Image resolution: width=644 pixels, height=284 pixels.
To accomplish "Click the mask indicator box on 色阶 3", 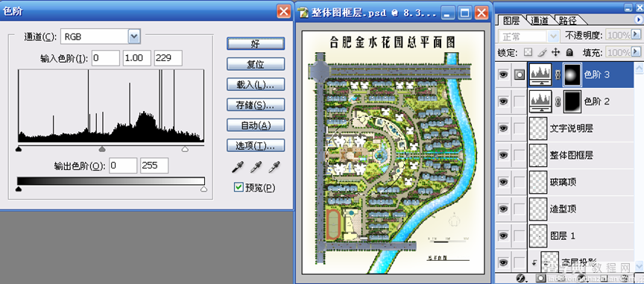I will point(520,75).
